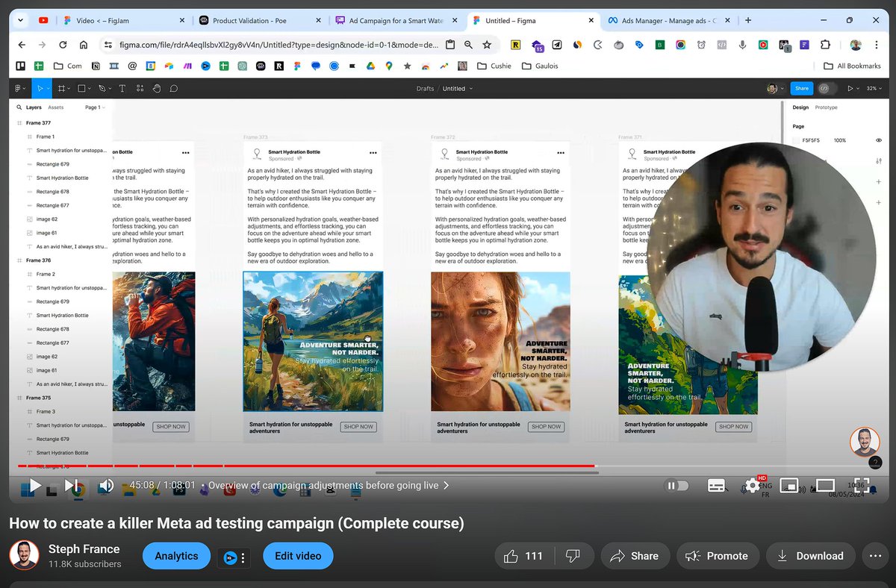Open the Resources tool in Figma
The width and height of the screenshot is (896, 588).
140,88
